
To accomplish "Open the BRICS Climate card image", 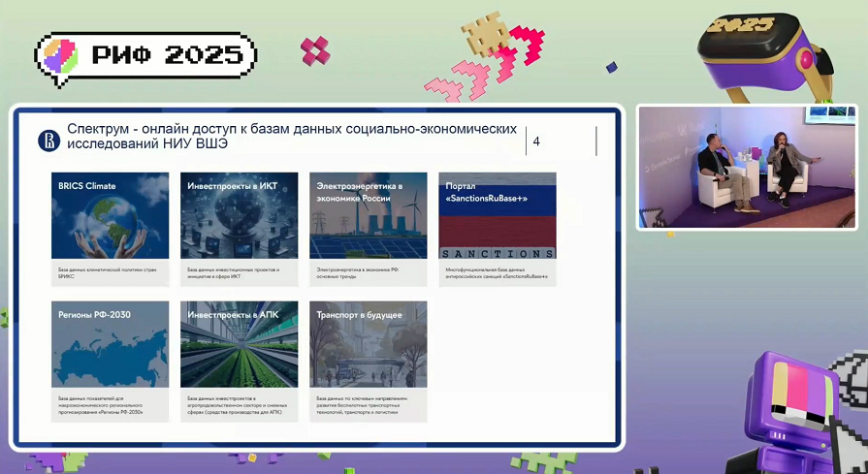I will pos(110,215).
